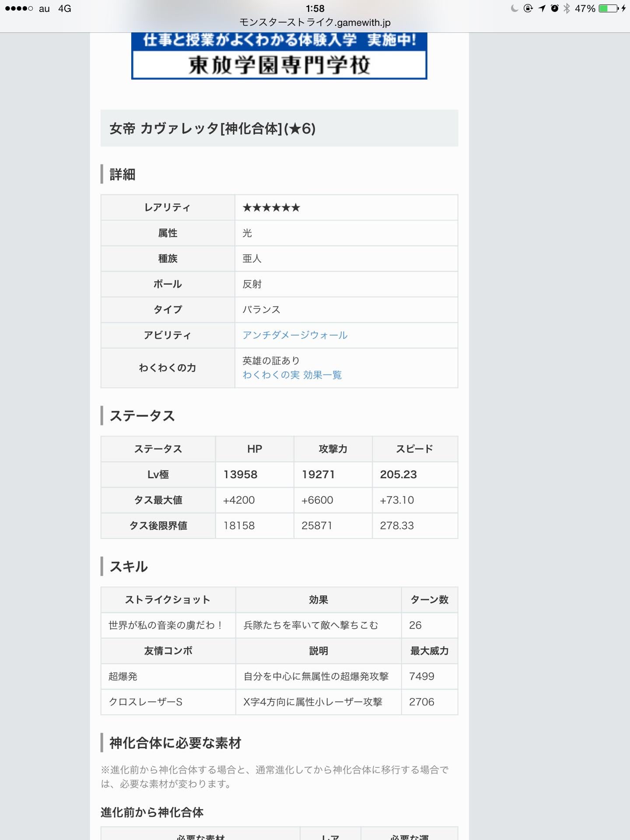
Task: Tap the alarm clock status icon
Action: (554, 8)
